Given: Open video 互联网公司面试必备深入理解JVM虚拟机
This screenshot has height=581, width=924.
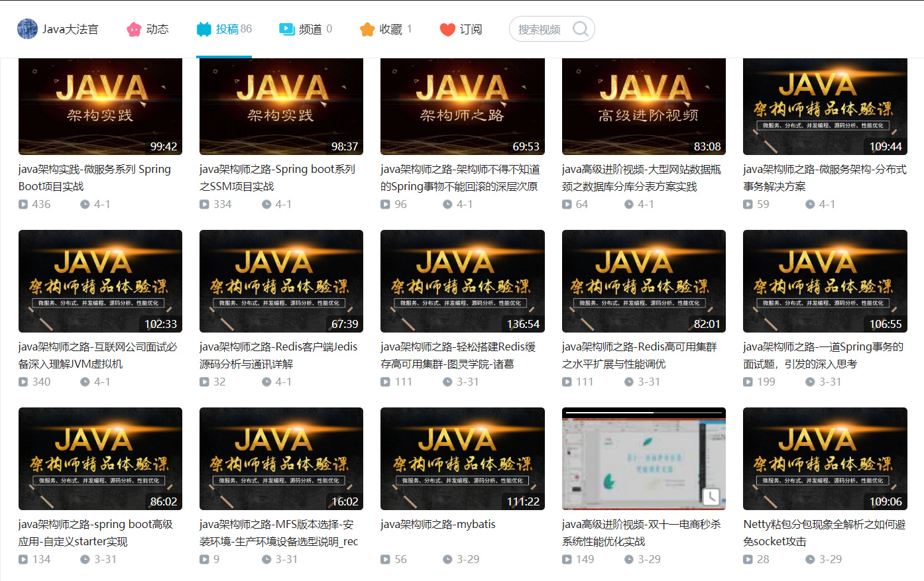Looking at the screenshot, I should [98, 355].
